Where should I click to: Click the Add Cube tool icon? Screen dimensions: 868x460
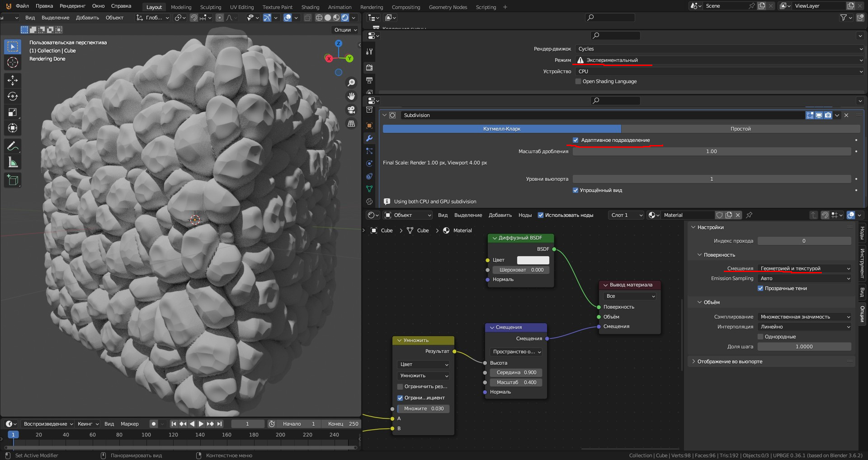coord(13,180)
